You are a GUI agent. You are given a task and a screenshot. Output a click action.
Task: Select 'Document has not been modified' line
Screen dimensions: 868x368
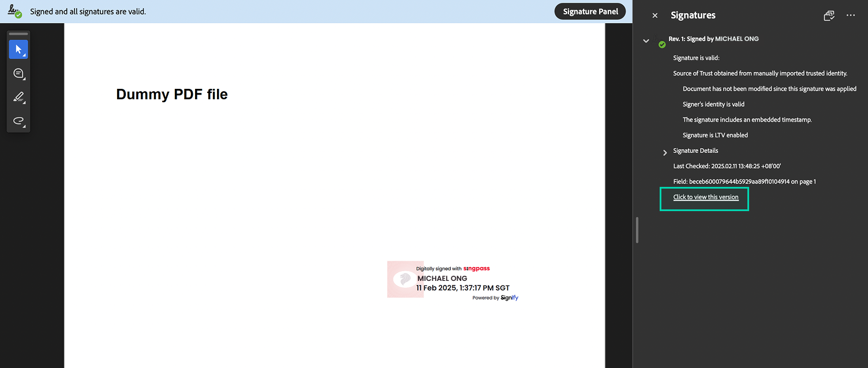tap(769, 89)
